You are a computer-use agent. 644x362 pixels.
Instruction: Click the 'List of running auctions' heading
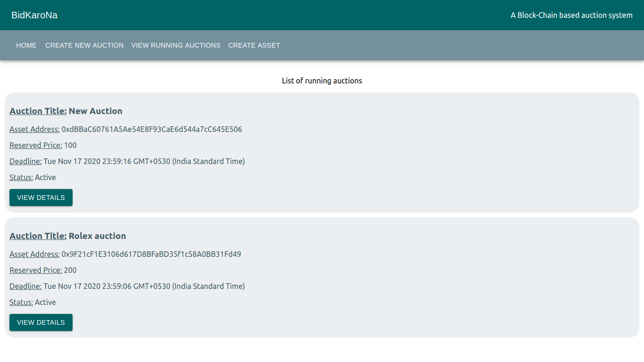click(x=322, y=81)
